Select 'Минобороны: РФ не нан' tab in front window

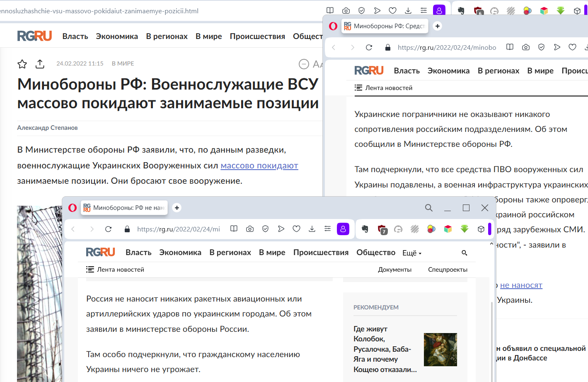click(x=124, y=208)
